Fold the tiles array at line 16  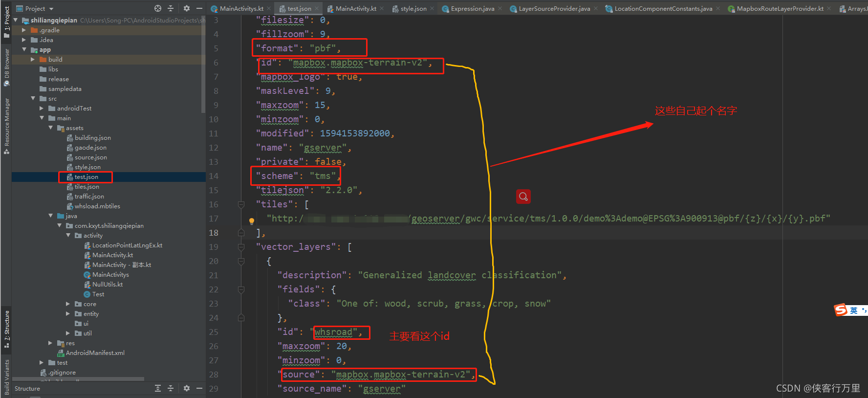(241, 204)
